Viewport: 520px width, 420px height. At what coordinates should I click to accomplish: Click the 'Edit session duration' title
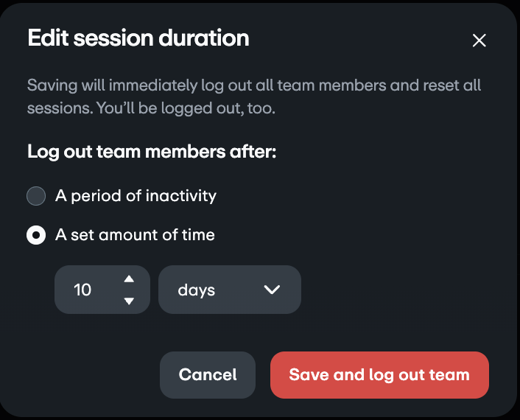(x=138, y=38)
